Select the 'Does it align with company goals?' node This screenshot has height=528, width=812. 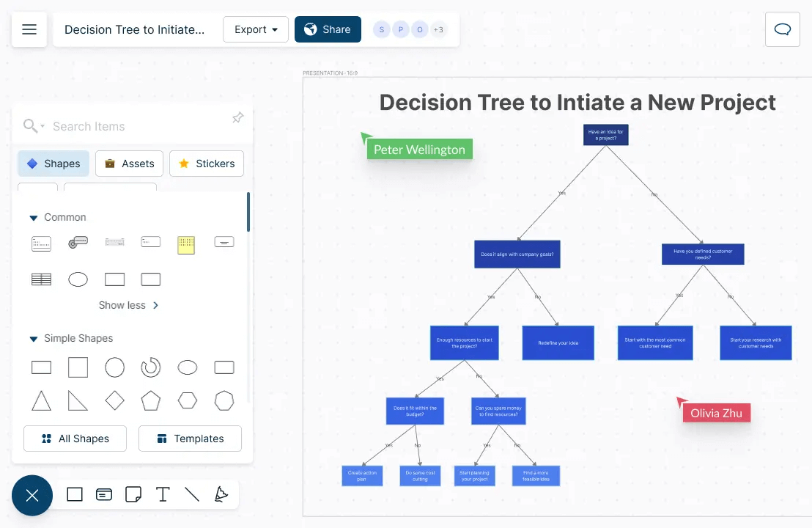tap(517, 254)
